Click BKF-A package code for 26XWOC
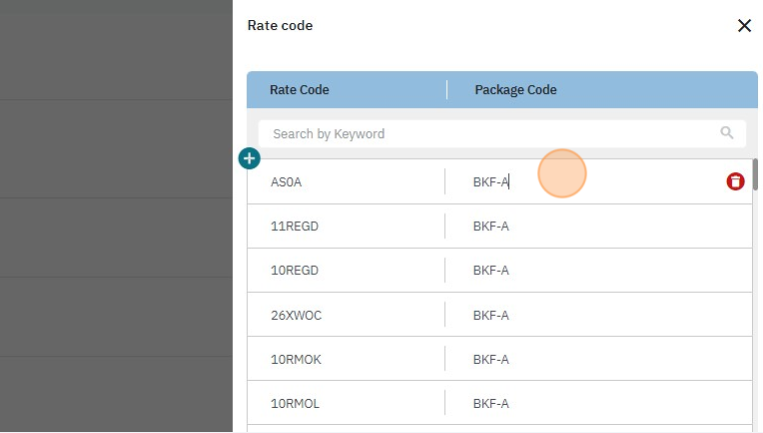763x433 pixels. (x=491, y=315)
